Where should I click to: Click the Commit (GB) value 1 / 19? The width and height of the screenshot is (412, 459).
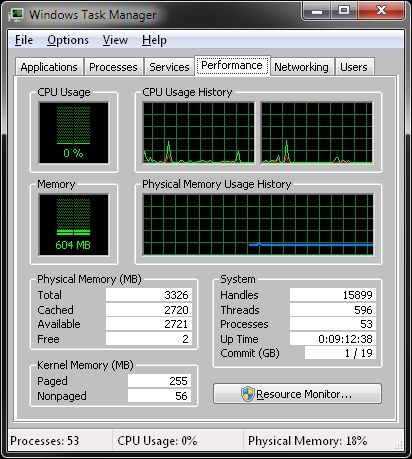[x=340, y=353]
